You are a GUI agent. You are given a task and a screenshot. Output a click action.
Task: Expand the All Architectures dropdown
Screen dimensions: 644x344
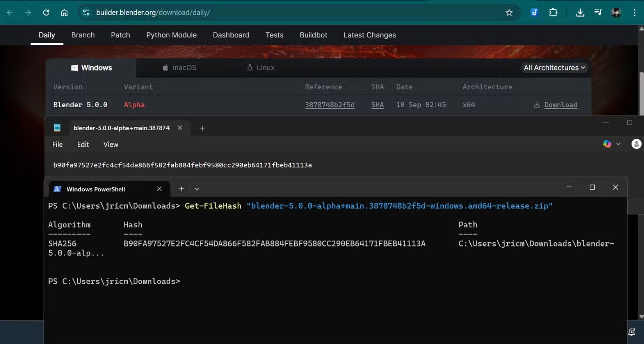pos(554,67)
